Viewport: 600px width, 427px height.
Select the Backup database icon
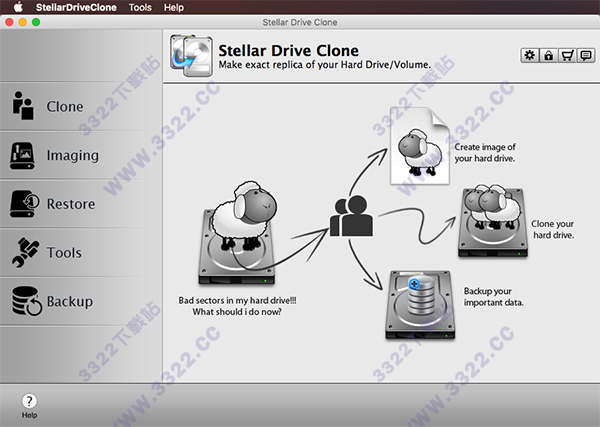(26, 301)
